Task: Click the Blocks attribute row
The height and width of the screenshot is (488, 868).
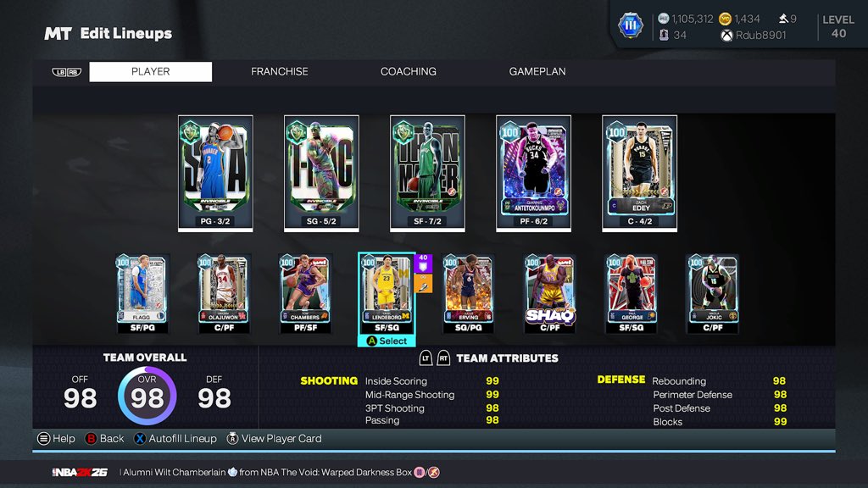Action: [719, 422]
